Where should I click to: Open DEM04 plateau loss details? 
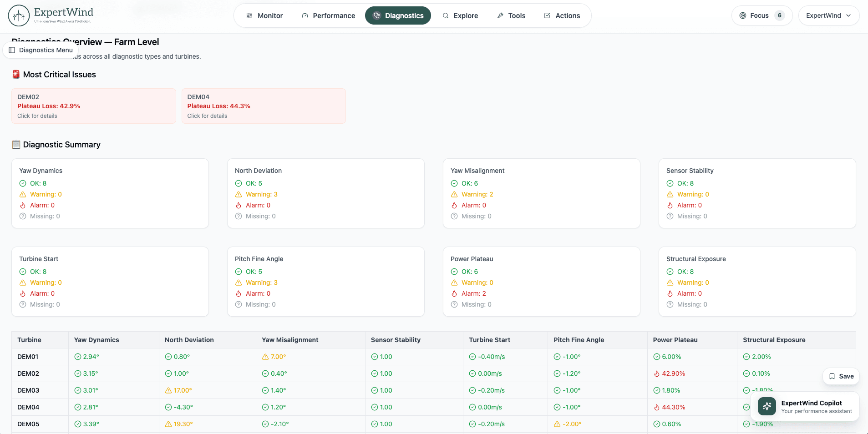(264, 106)
